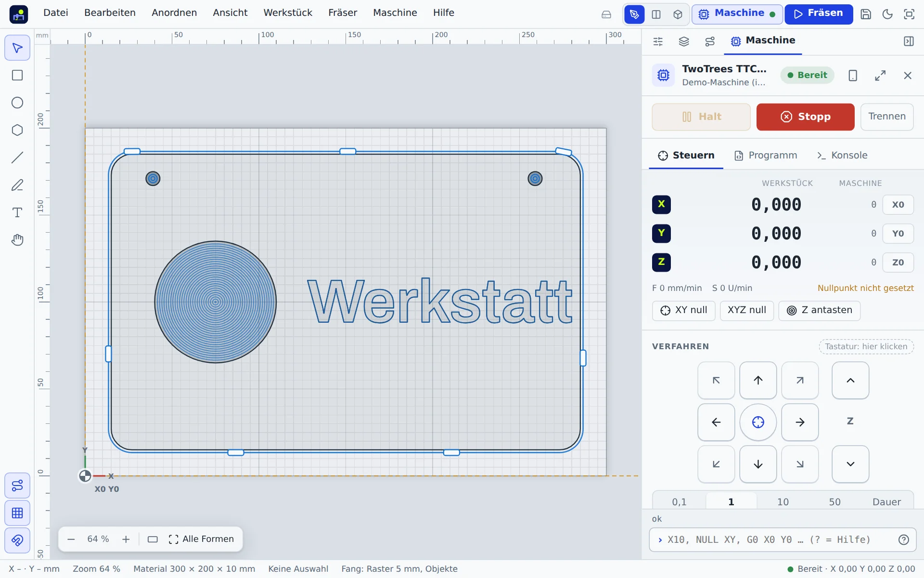Expand machine panel to full size
Image resolution: width=924 pixels, height=578 pixels.
coord(880,76)
